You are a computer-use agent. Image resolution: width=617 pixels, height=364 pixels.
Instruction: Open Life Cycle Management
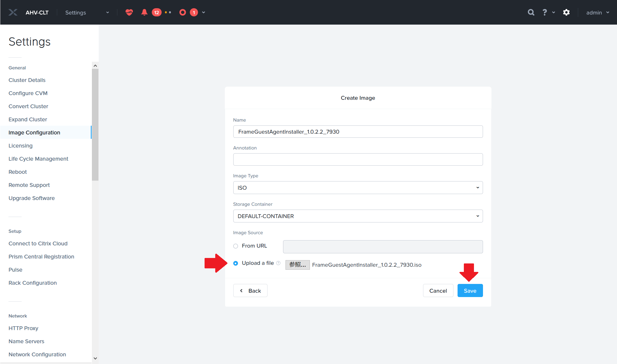coord(38,159)
